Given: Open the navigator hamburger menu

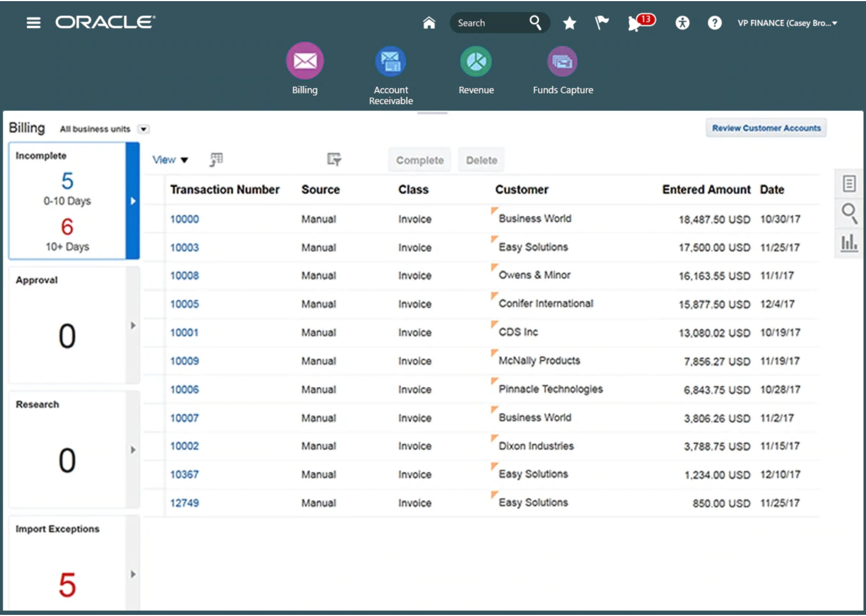Looking at the screenshot, I should (x=33, y=23).
